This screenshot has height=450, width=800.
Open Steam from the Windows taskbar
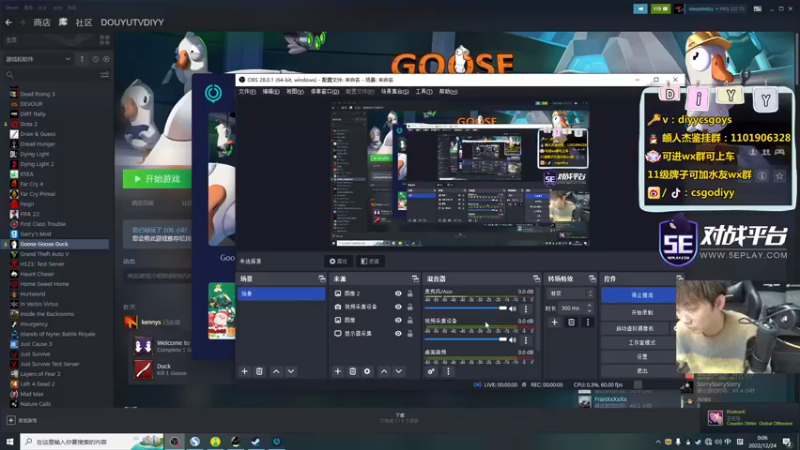256,441
